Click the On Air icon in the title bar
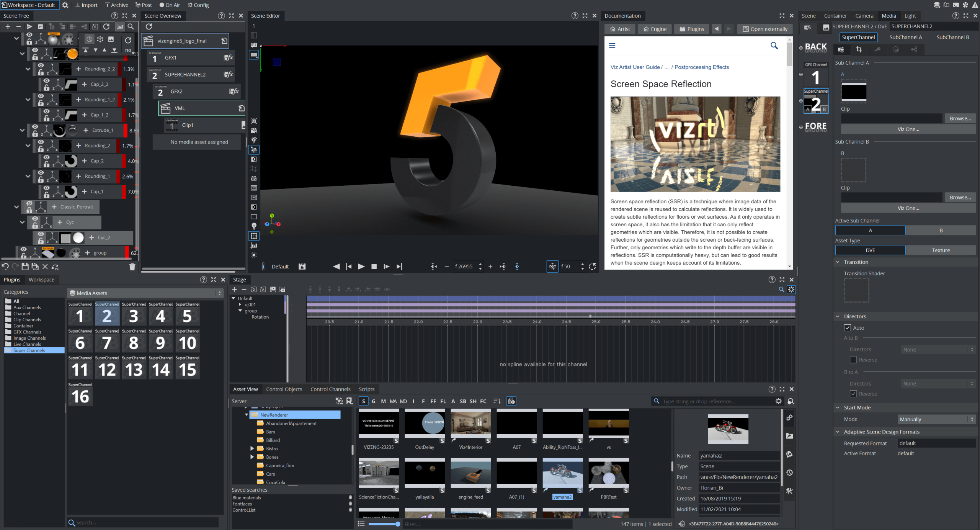This screenshot has width=980, height=530. 162,5
